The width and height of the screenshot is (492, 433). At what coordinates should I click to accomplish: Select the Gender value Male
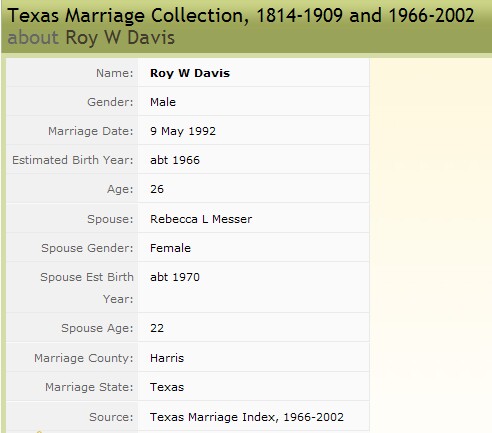[x=163, y=102]
